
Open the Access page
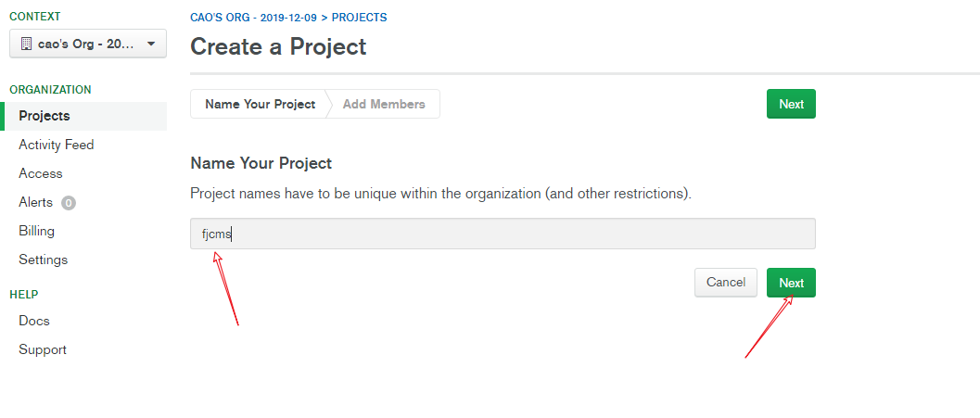(x=41, y=173)
